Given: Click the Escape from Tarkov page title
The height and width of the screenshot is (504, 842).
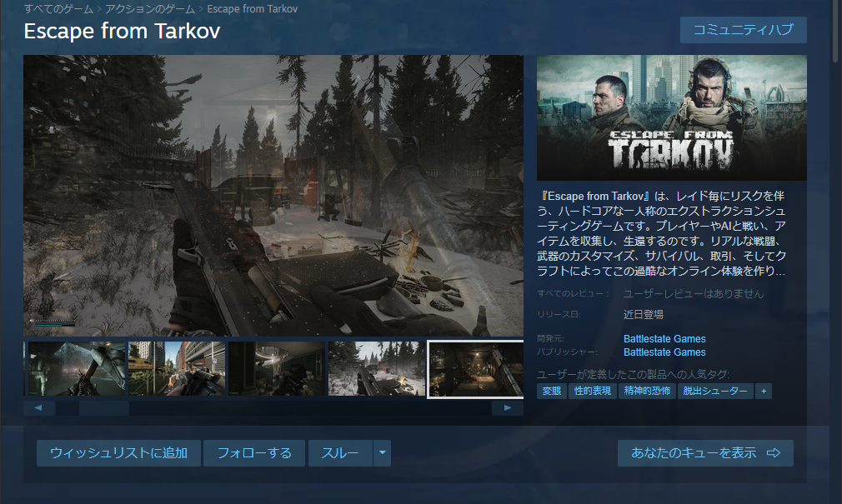Looking at the screenshot, I should pyautogui.click(x=122, y=31).
